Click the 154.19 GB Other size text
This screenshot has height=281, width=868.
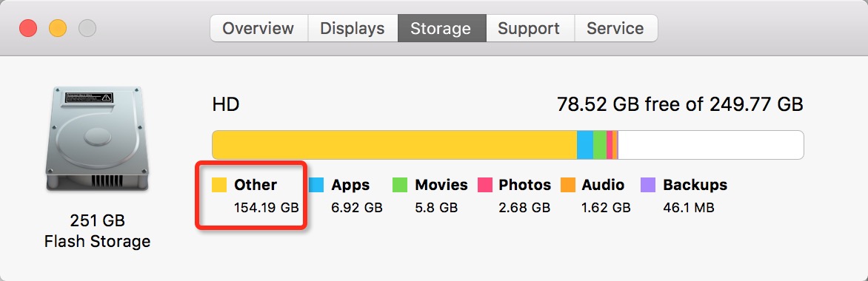coord(267,208)
